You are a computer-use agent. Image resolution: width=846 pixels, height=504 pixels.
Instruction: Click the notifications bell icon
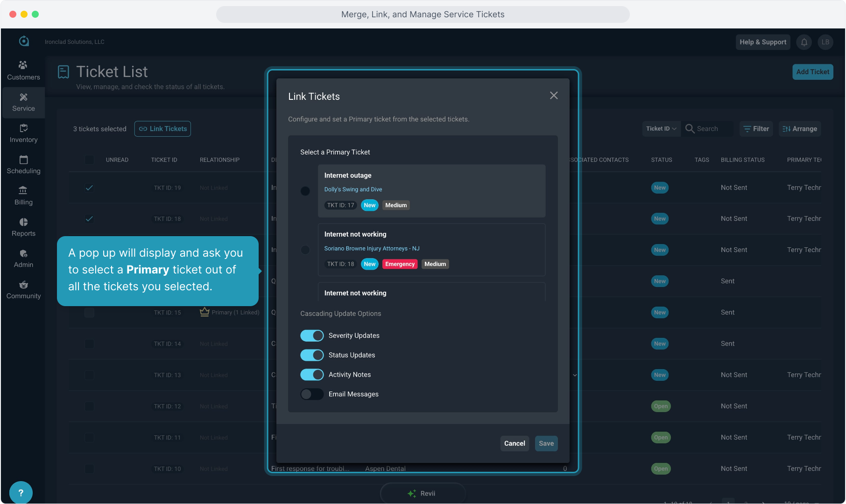pyautogui.click(x=804, y=42)
